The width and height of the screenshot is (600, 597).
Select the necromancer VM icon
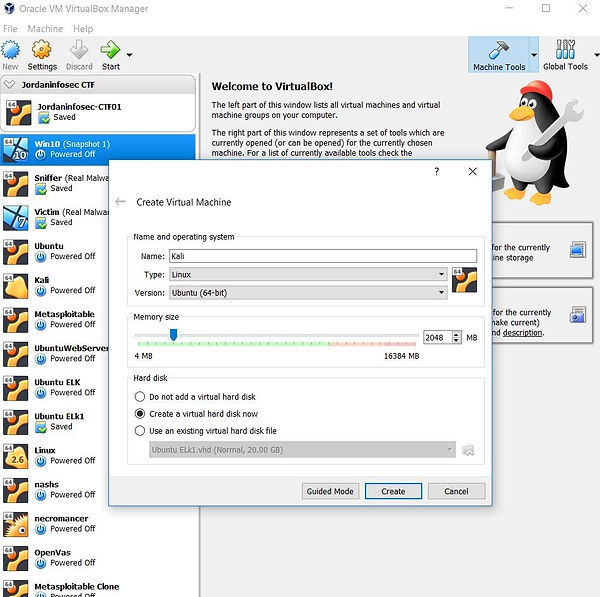pyautogui.click(x=15, y=524)
